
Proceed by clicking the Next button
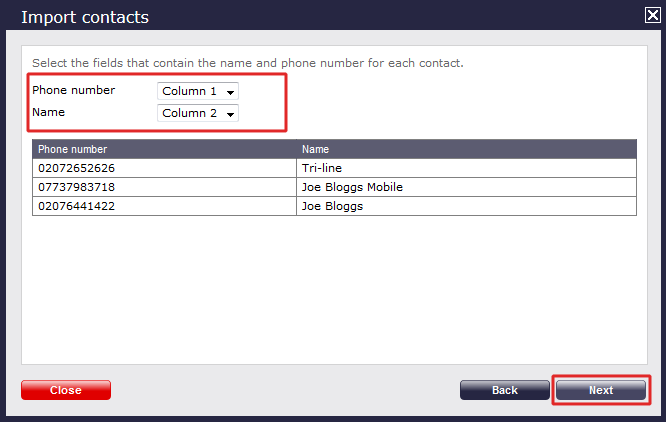click(x=601, y=390)
